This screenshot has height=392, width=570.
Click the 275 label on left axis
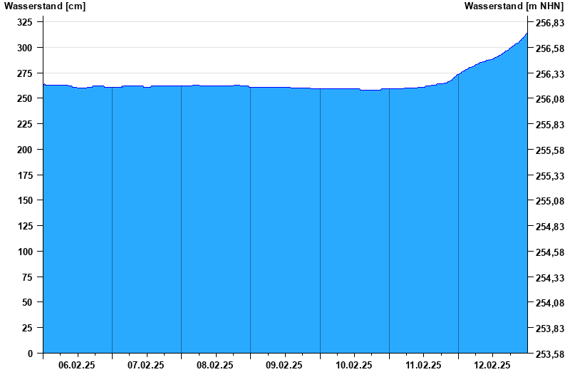pos(25,73)
